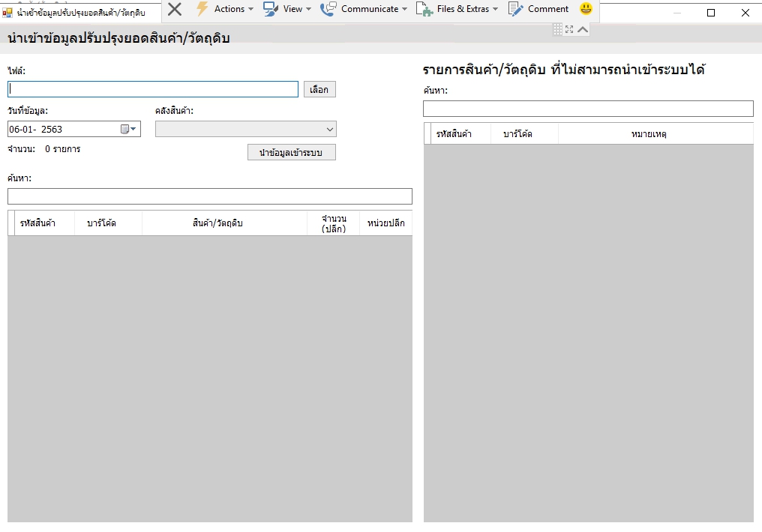Viewport: 762px width, 532px height.
Task: Click the นำเข้าข้อมูลปรับปรุงยอดสินค้า/วัตถุดิบ page heading
Action: (118, 38)
